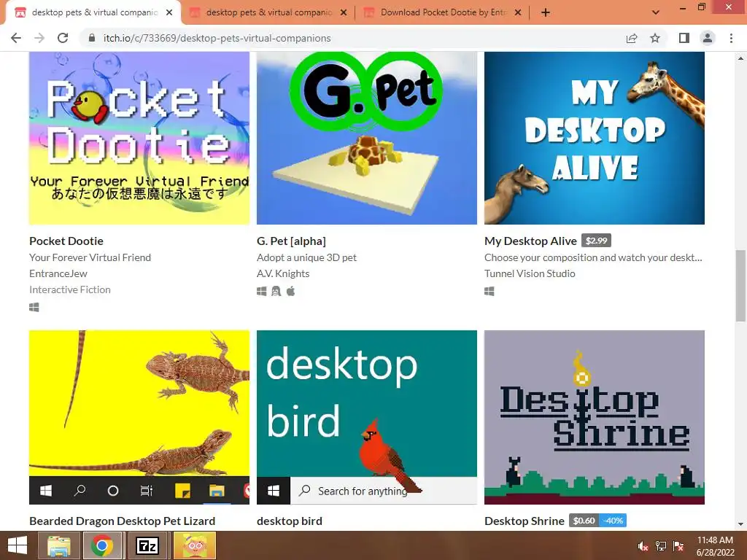Click Windows icon under G. Pet
The width and height of the screenshot is (747, 560).
[262, 291]
